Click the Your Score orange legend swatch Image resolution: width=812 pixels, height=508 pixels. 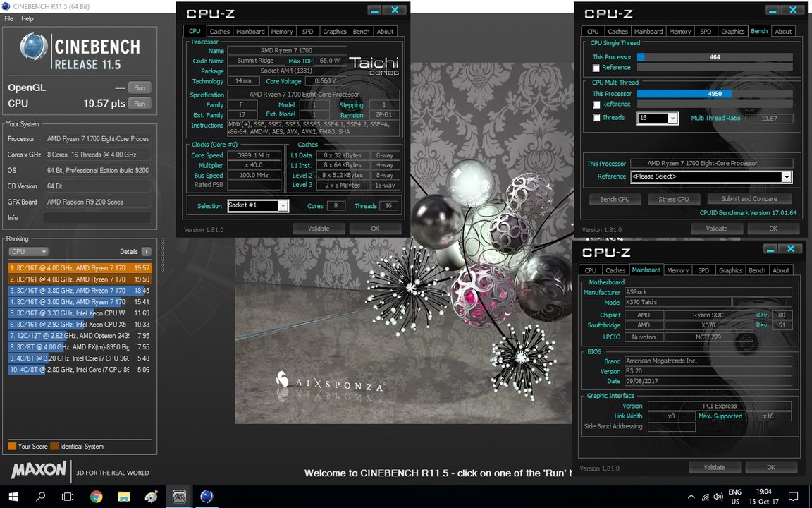[x=12, y=447]
